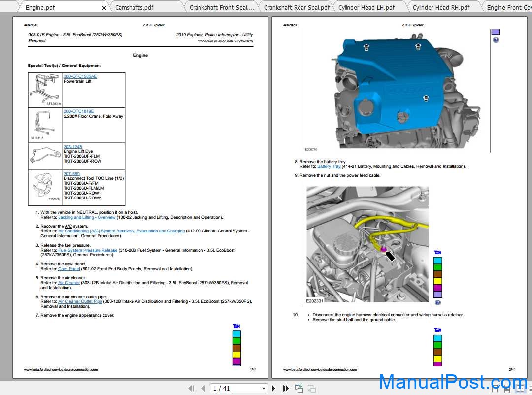Click the cyan swatch under step 7
The image size is (532, 395).
click(x=236, y=334)
